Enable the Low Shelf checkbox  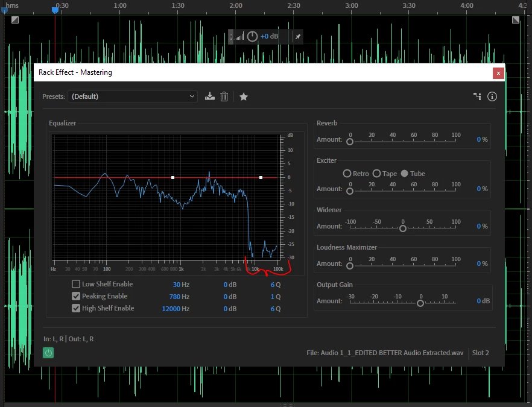click(76, 284)
